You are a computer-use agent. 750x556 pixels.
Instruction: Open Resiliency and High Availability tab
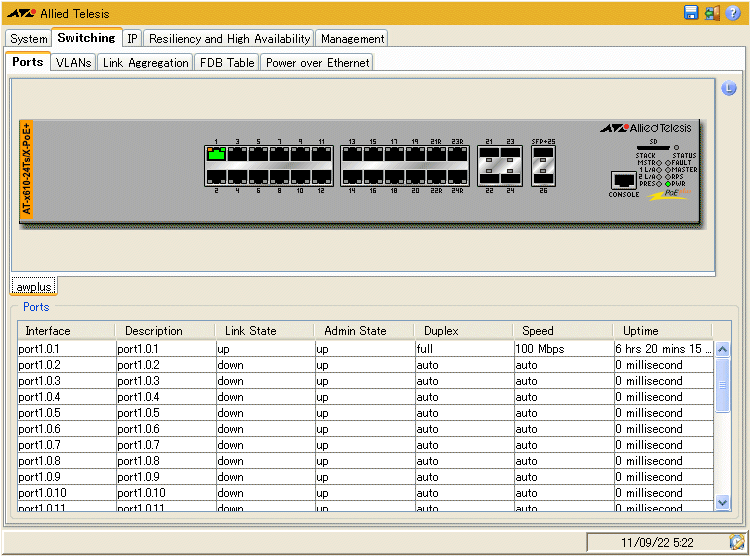click(229, 39)
